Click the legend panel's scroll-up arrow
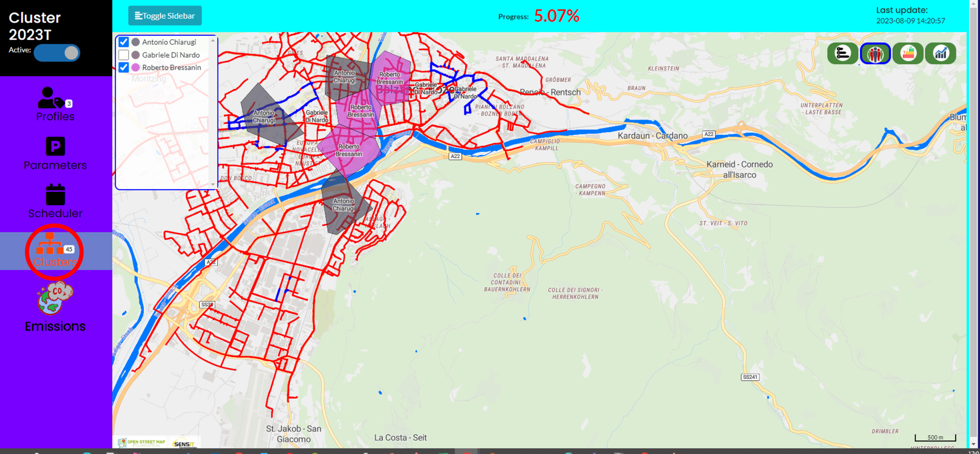The image size is (980, 454). (x=213, y=40)
